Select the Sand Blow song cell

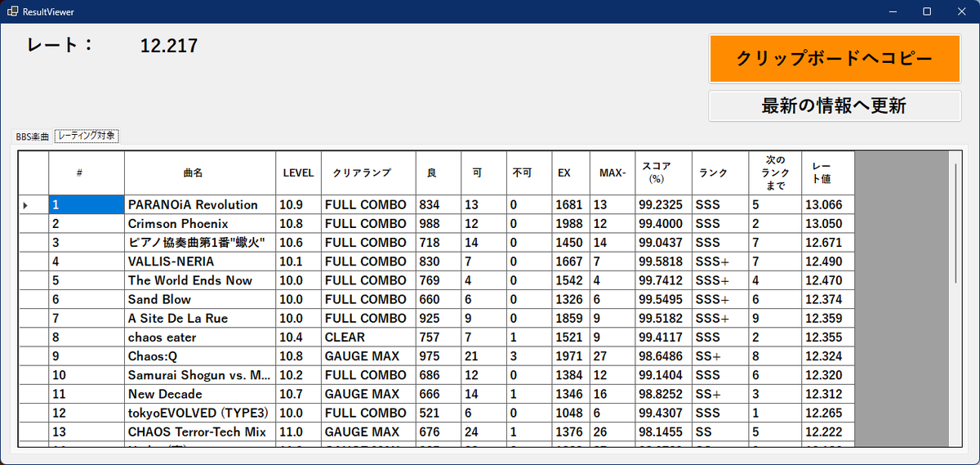coord(200,299)
